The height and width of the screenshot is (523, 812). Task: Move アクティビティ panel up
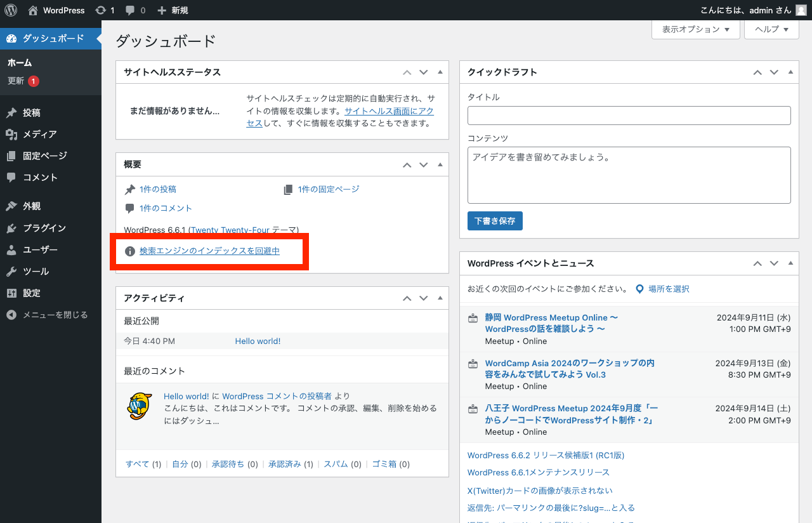click(x=407, y=298)
